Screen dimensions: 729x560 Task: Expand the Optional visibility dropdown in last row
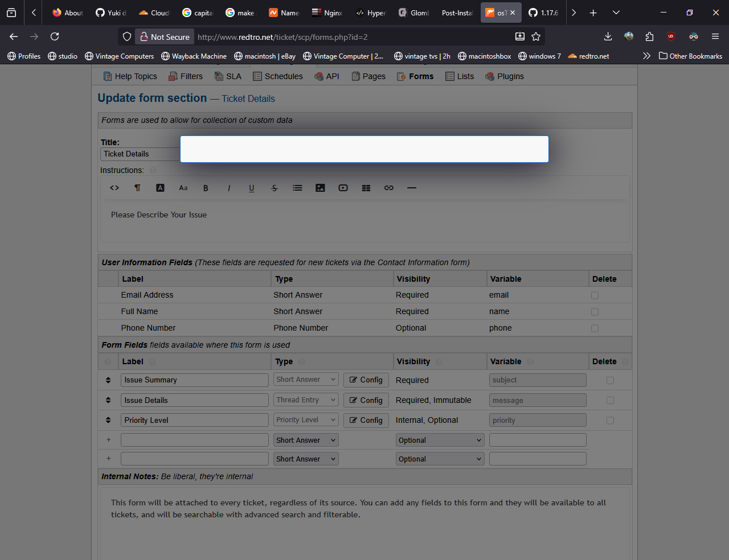pos(440,459)
